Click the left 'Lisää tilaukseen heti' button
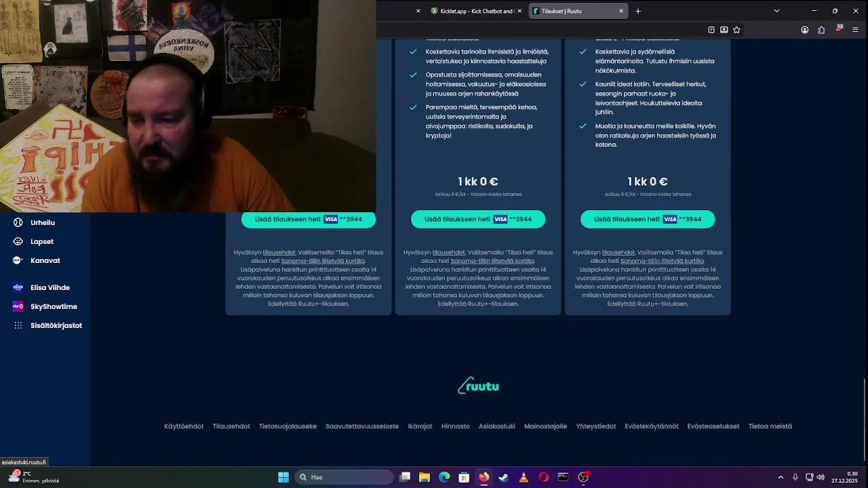Image resolution: width=868 pixels, height=488 pixels. [309, 219]
